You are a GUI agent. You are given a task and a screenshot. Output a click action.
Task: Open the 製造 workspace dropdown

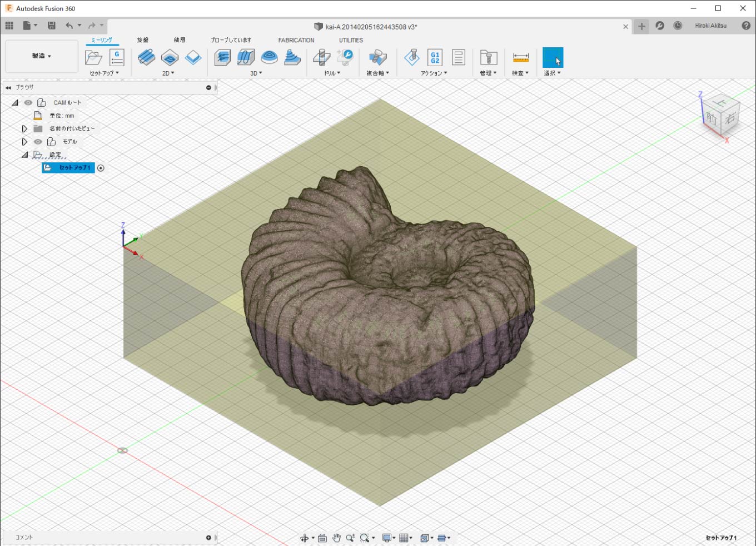42,56
